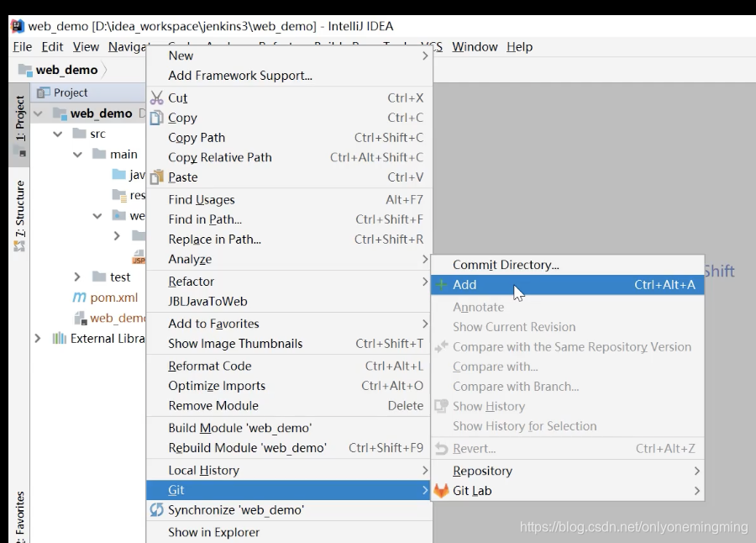Click the External Libraries bars icon
The height and width of the screenshot is (543, 756).
point(60,339)
